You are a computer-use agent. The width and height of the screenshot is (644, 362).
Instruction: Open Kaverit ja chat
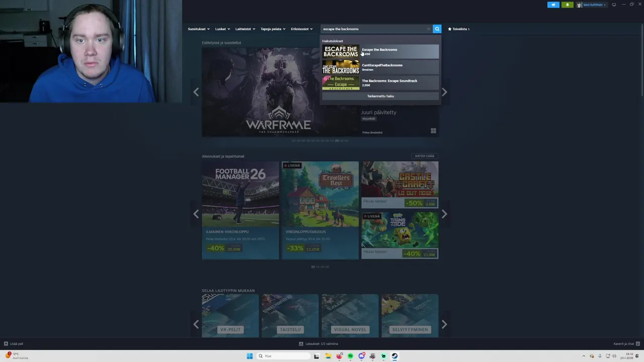click(x=626, y=344)
